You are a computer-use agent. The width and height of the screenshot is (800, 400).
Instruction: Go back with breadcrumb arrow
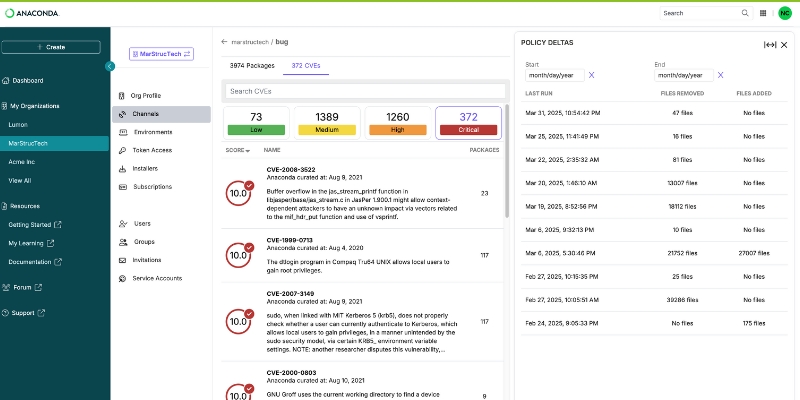pos(224,42)
